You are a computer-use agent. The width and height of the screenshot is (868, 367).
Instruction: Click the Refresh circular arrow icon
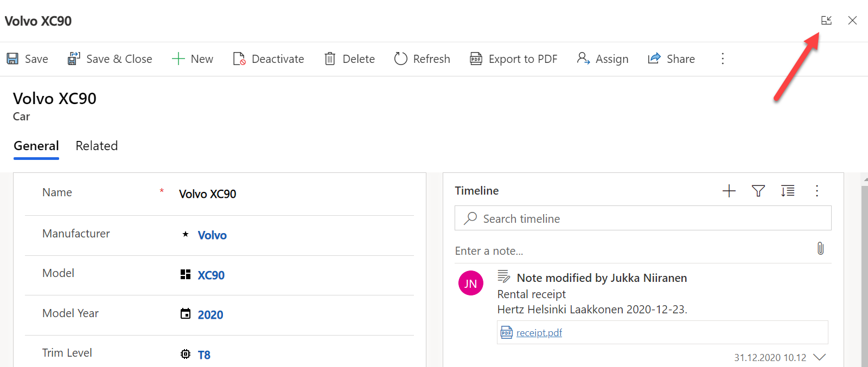point(401,59)
